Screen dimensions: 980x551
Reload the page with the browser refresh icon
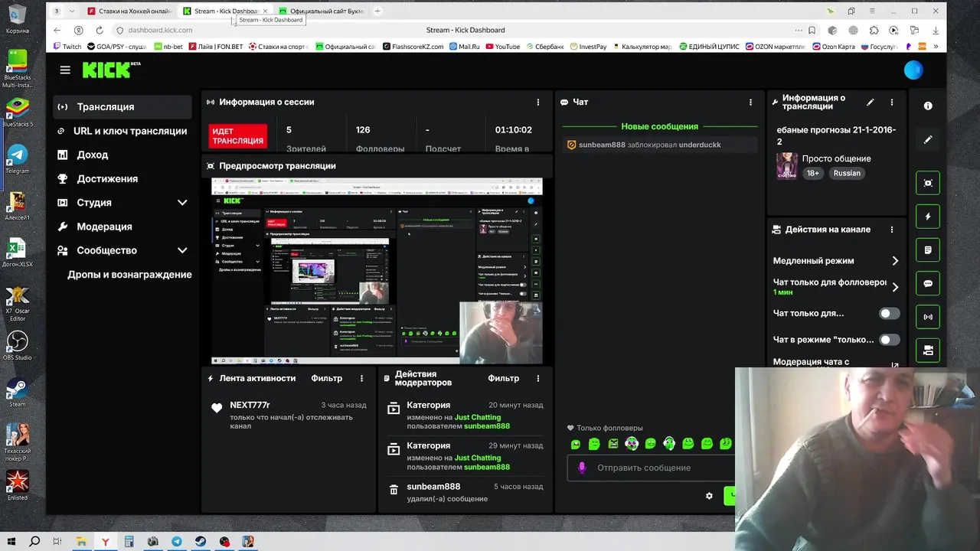(x=100, y=30)
